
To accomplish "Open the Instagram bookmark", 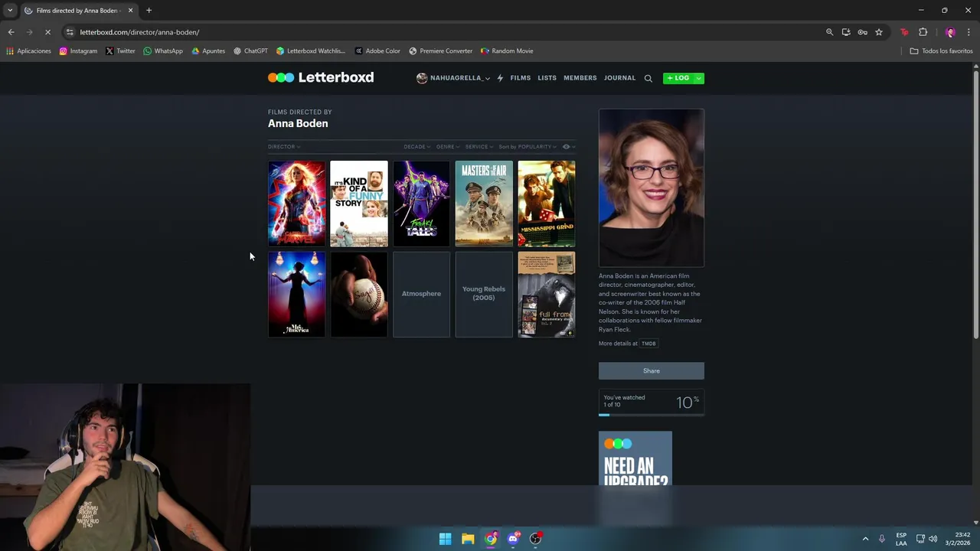I will click(x=78, y=51).
